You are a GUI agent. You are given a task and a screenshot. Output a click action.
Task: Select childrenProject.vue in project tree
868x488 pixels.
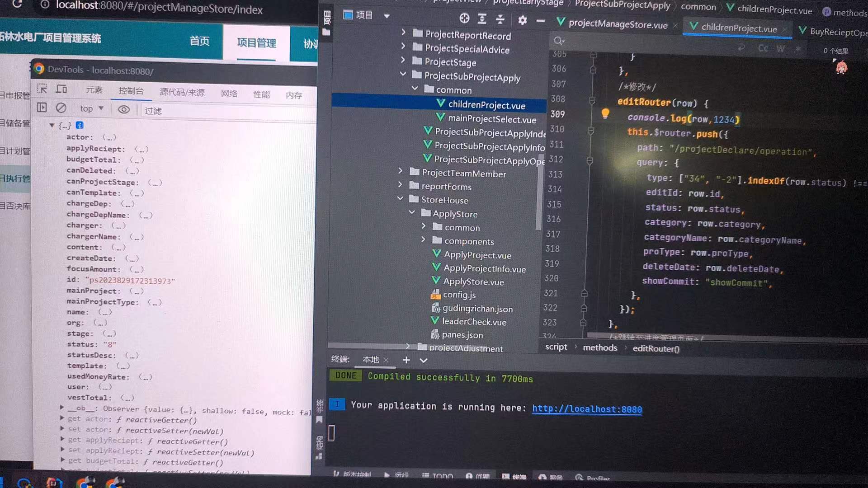pos(486,105)
